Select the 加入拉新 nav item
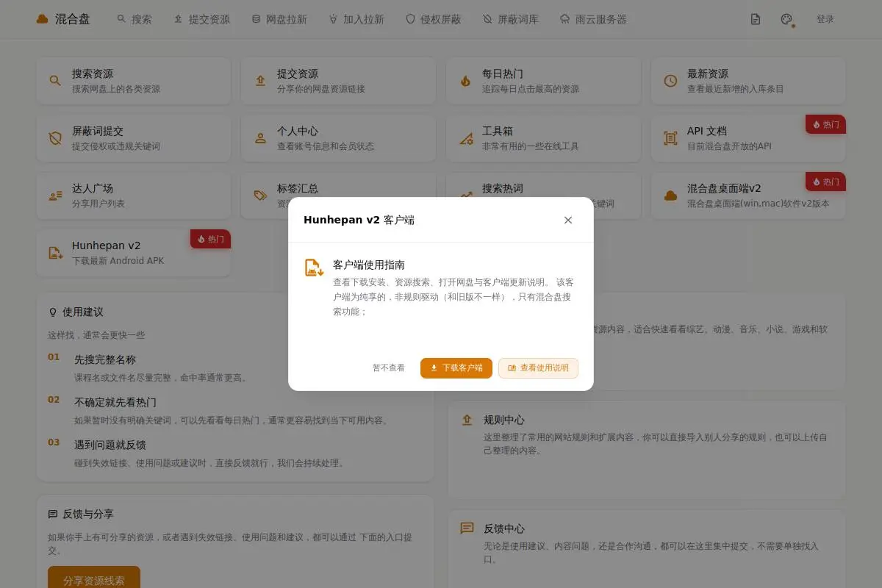The image size is (882, 588). coord(356,19)
